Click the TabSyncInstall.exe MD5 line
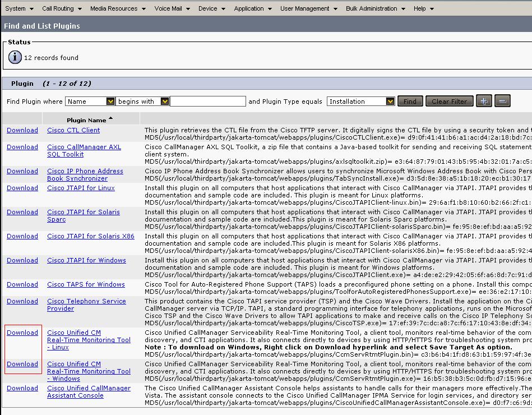The image size is (532, 415). (338, 178)
